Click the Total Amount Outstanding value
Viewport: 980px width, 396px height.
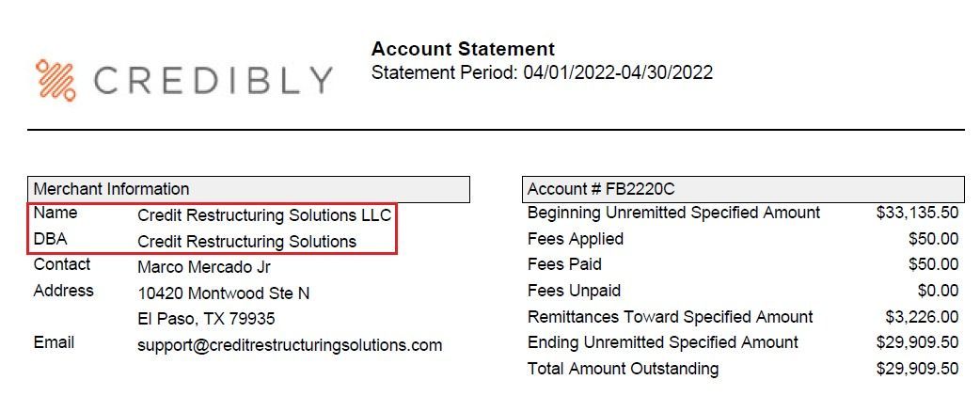coord(917,368)
